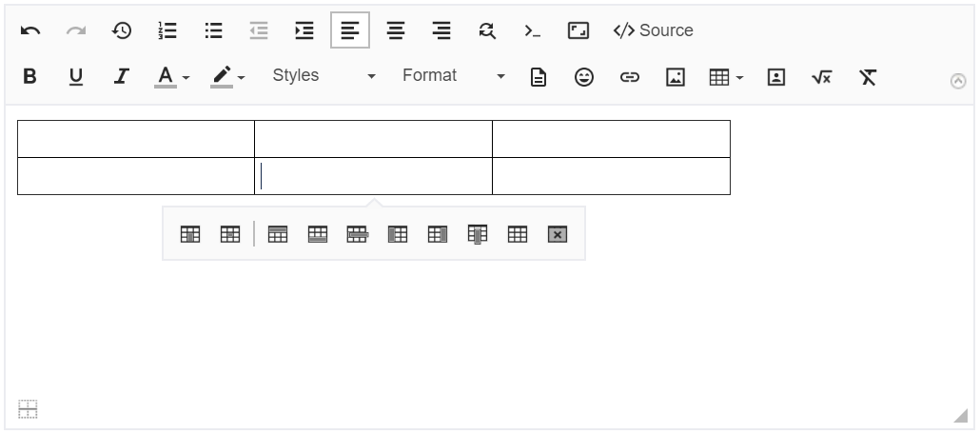The image size is (980, 434).
Task: Insert a column to the right
Action: click(438, 234)
